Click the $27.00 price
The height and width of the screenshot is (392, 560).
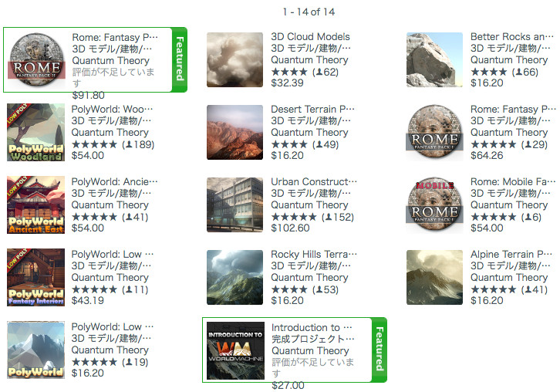[x=288, y=386]
